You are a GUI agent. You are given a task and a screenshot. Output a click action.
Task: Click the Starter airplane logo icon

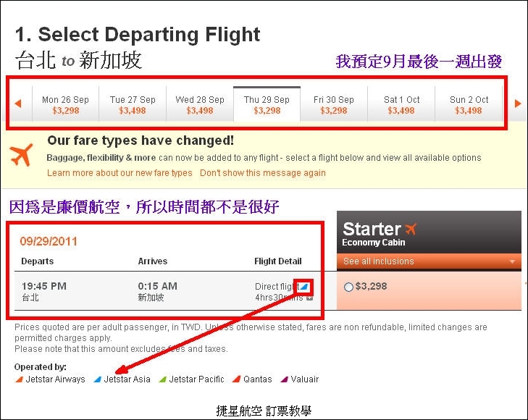pos(411,229)
